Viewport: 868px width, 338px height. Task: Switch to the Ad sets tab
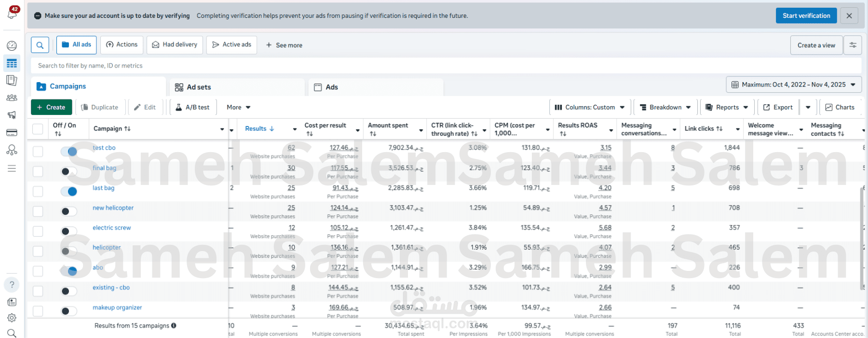tap(237, 87)
